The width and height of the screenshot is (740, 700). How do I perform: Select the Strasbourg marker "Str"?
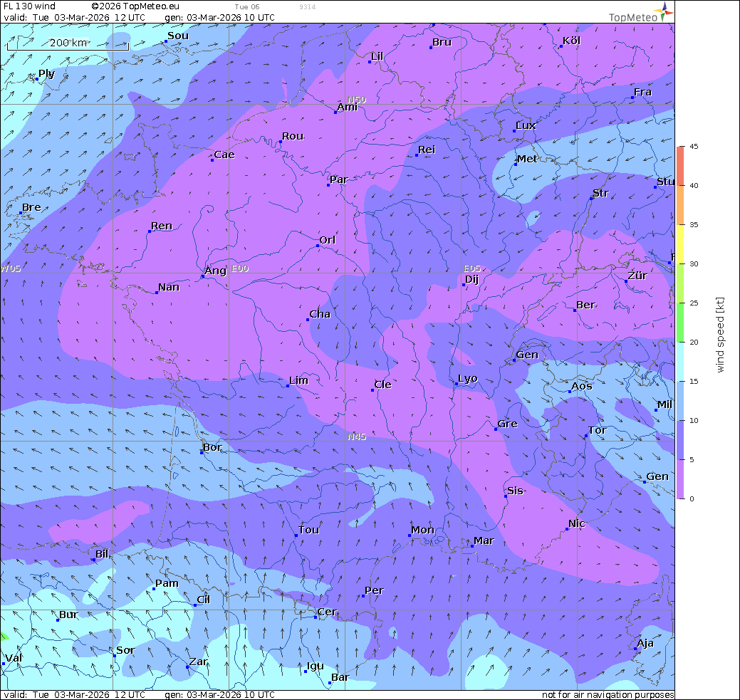click(591, 198)
